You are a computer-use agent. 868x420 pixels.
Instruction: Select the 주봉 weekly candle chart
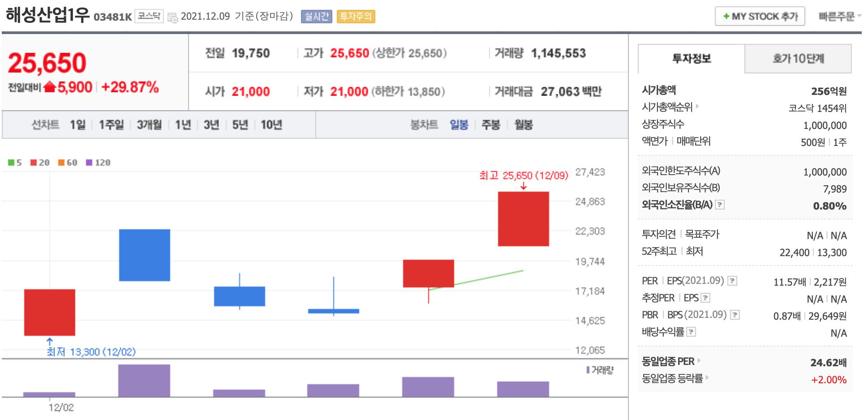click(x=490, y=124)
